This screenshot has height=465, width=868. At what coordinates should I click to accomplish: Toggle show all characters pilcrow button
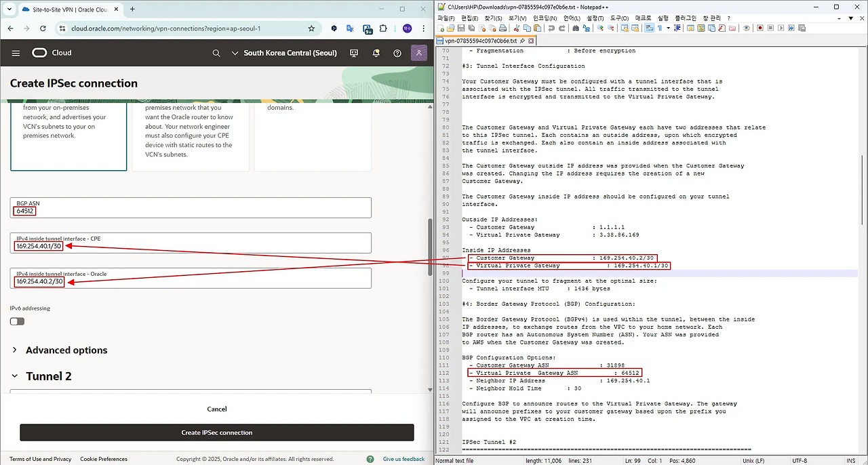[x=659, y=28]
